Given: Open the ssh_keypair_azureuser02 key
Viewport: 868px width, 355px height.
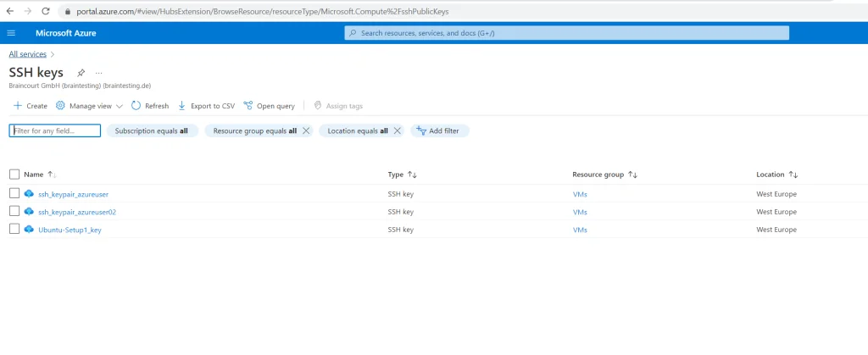Looking at the screenshot, I should tap(77, 212).
